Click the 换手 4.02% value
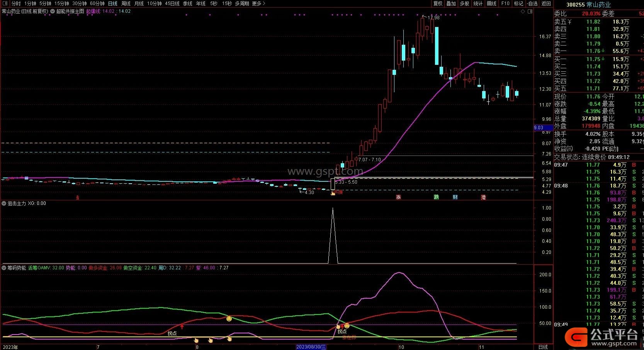Image resolution: width=644 pixels, height=350 pixels. pyautogui.click(x=593, y=134)
